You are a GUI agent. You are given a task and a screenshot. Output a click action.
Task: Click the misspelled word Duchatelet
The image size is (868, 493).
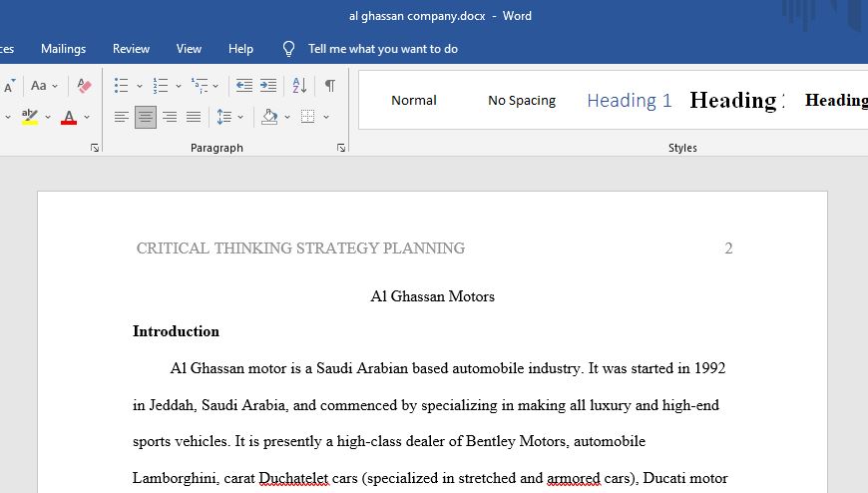pyautogui.click(x=293, y=478)
